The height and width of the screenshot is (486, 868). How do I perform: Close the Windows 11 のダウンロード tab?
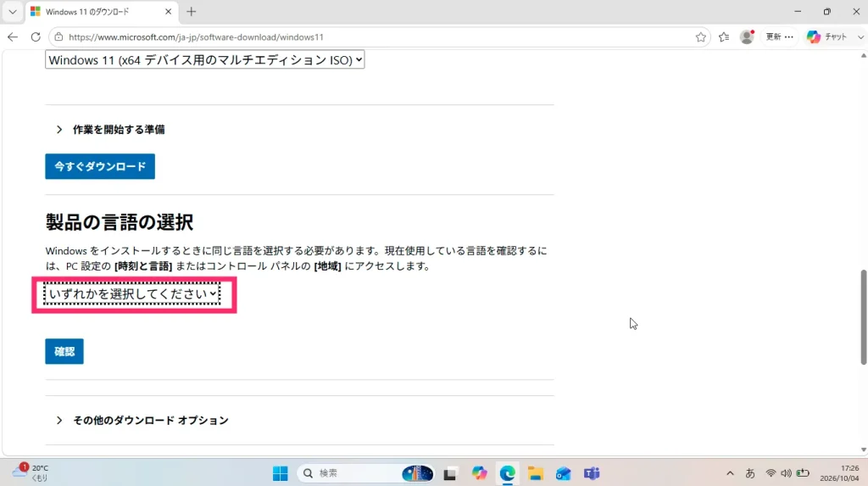(169, 12)
